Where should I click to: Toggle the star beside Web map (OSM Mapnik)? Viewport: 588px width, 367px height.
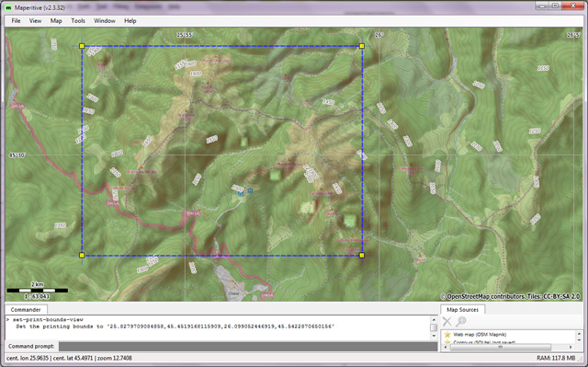447,335
